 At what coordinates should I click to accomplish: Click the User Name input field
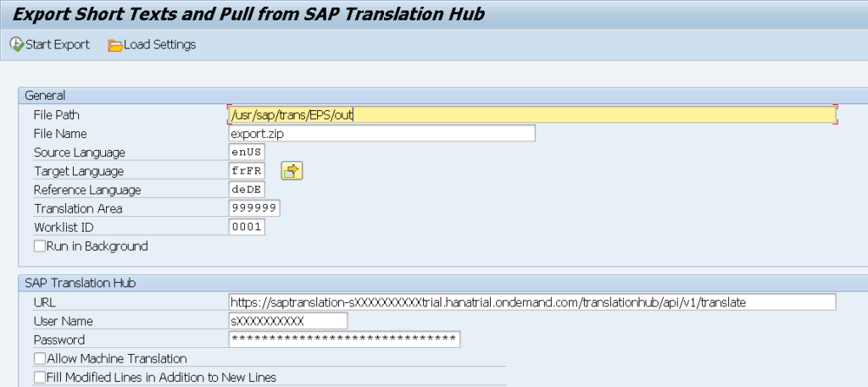click(288, 321)
